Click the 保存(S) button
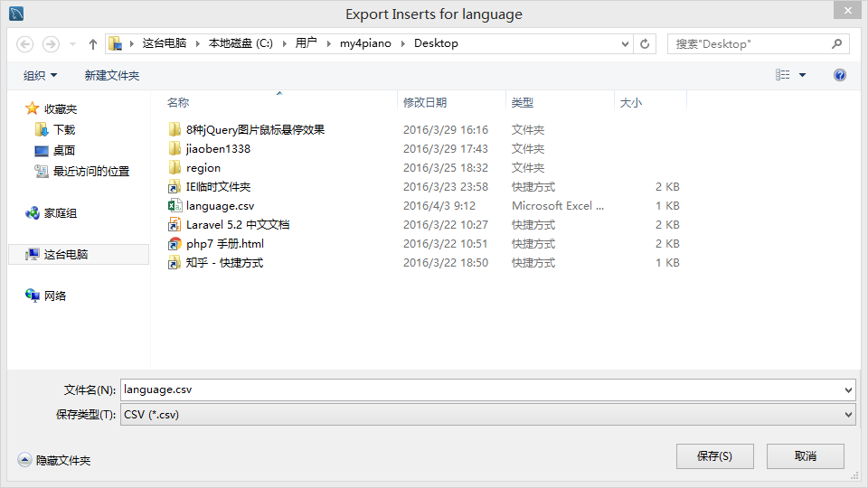 (x=714, y=456)
